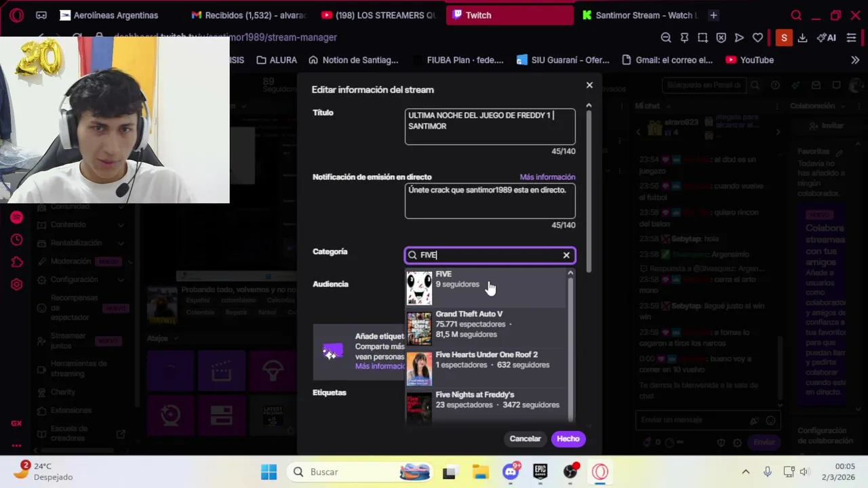Switch to Gmail Recibidos tab
The image size is (868, 488).
pos(248,15)
